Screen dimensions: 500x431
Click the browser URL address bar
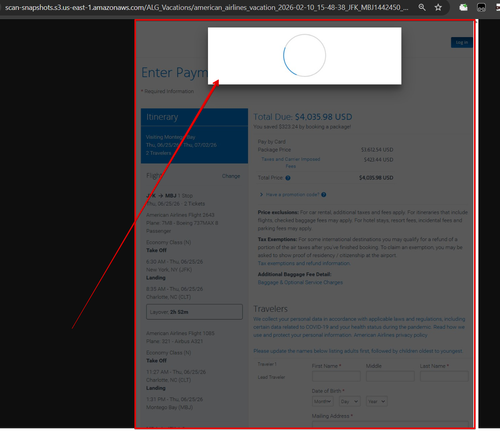207,7
